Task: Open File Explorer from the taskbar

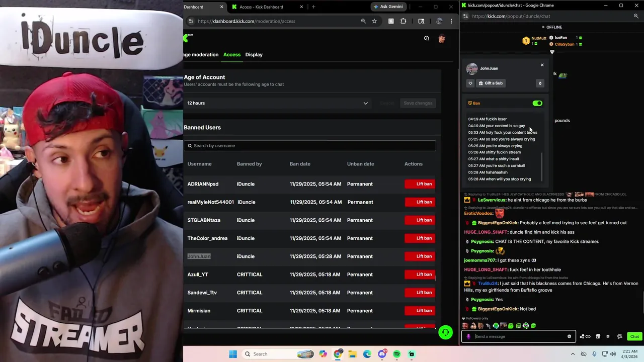Action: click(x=353, y=354)
